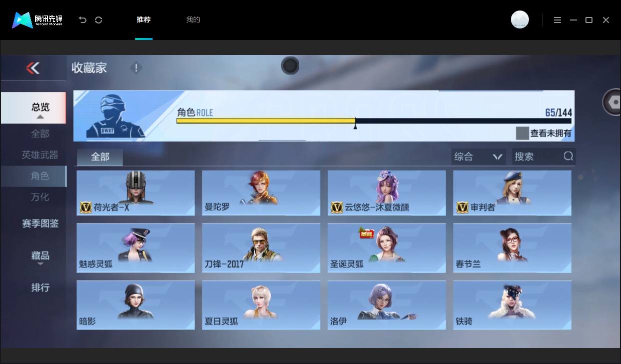
Task: Click the role collection progress bar
Action: [374, 120]
